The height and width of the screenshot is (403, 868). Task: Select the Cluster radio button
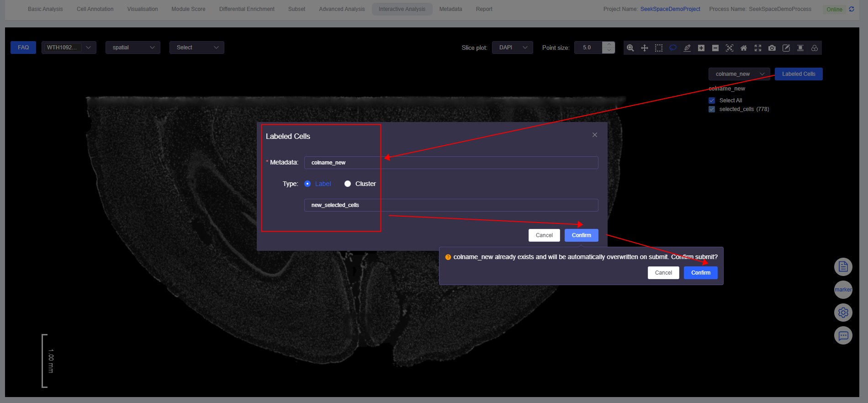[x=348, y=184]
